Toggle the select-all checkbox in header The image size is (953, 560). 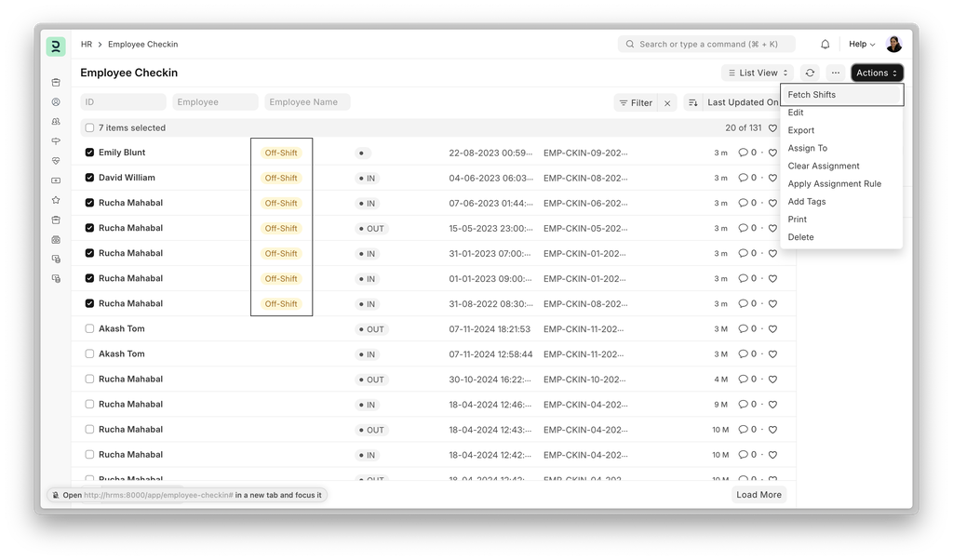(x=89, y=128)
